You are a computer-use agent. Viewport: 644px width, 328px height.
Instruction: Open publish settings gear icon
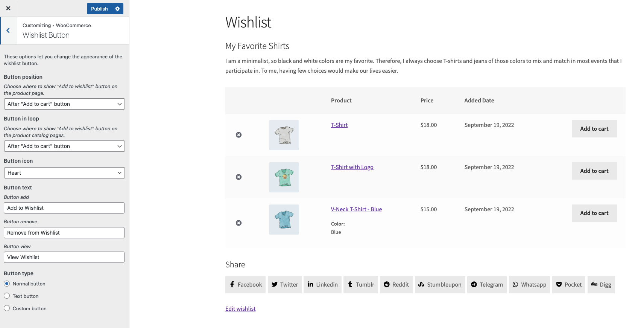pos(117,9)
